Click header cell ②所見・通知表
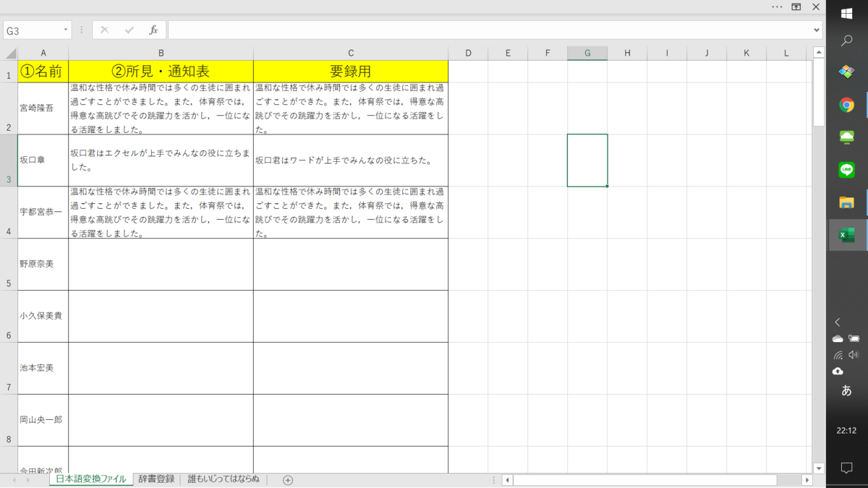868x488 pixels. [161, 72]
